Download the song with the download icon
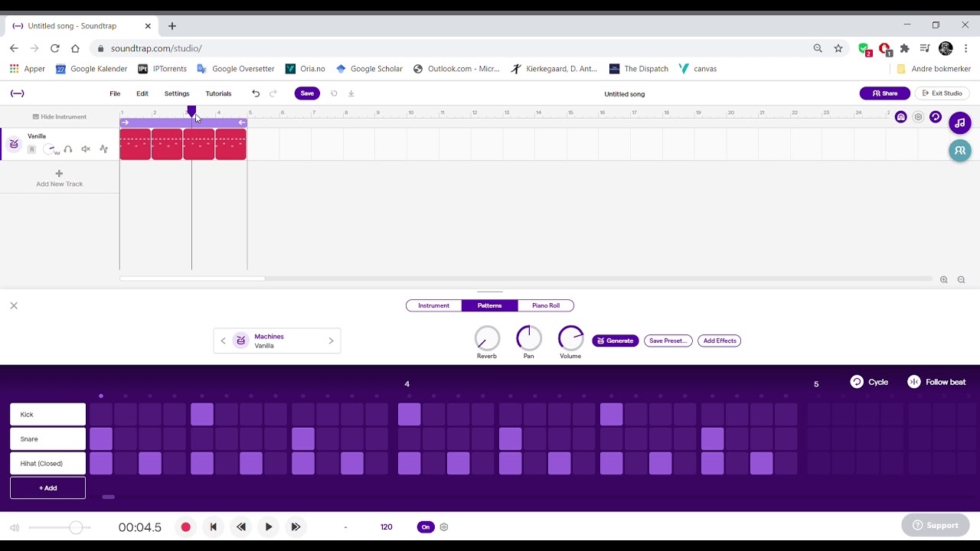Viewport: 980px width, 551px height. tap(351, 93)
